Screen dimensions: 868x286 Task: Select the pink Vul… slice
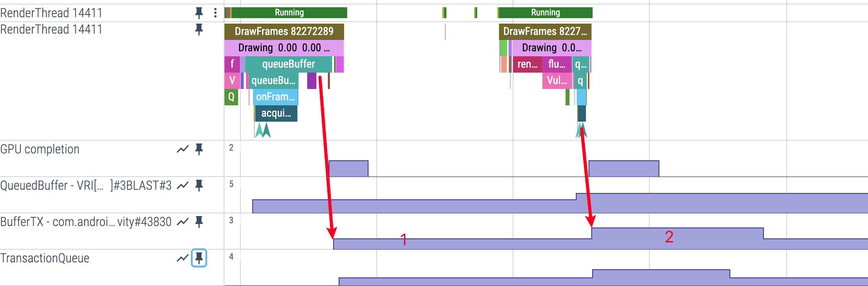point(556,80)
